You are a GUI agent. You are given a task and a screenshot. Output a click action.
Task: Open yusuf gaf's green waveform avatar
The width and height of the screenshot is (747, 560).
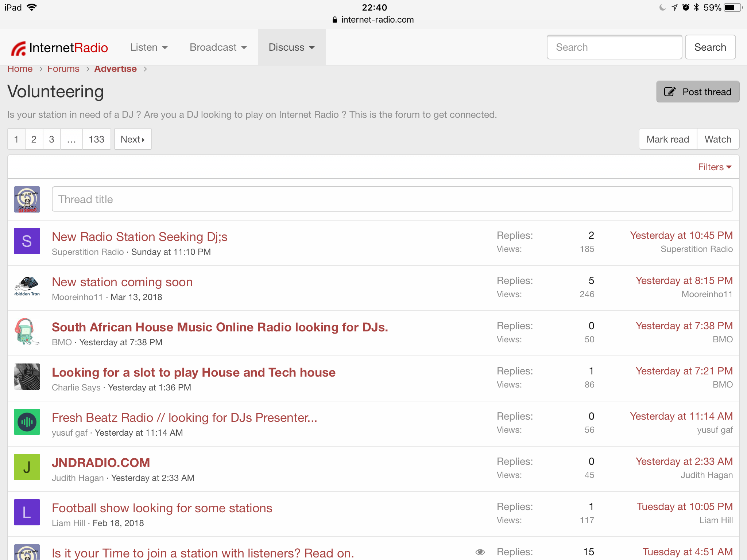click(x=27, y=422)
